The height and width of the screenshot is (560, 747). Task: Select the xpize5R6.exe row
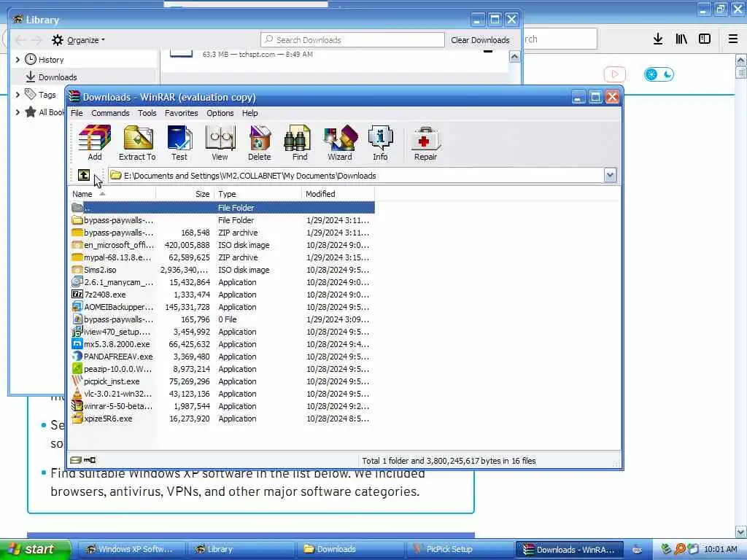pos(222,419)
